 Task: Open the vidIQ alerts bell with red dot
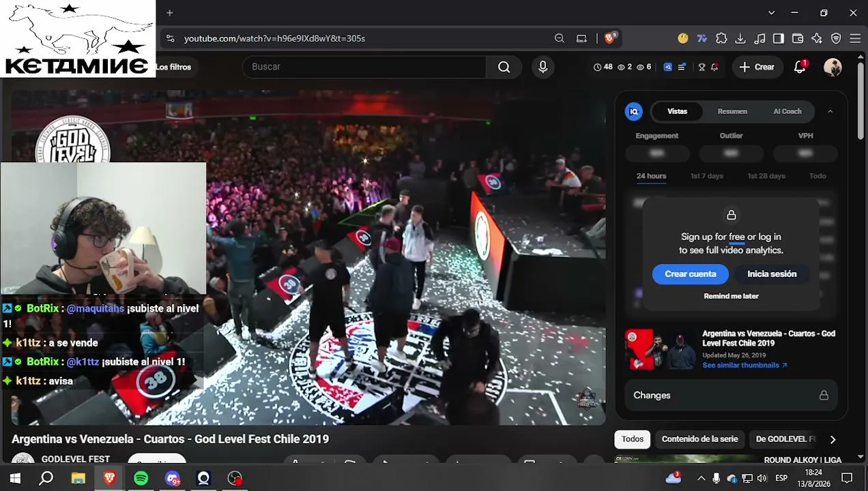pyautogui.click(x=714, y=67)
